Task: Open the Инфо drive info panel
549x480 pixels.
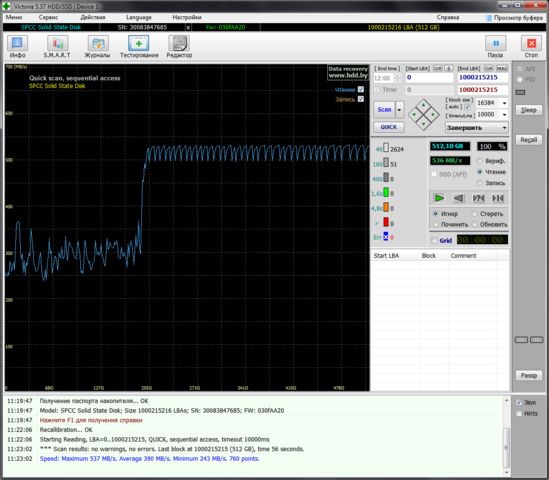Action: pyautogui.click(x=17, y=43)
